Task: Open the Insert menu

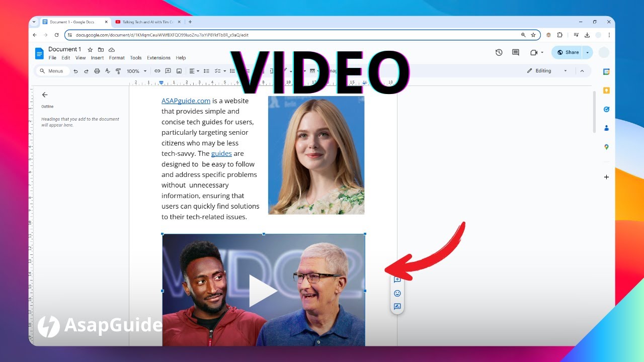Action: point(97,58)
